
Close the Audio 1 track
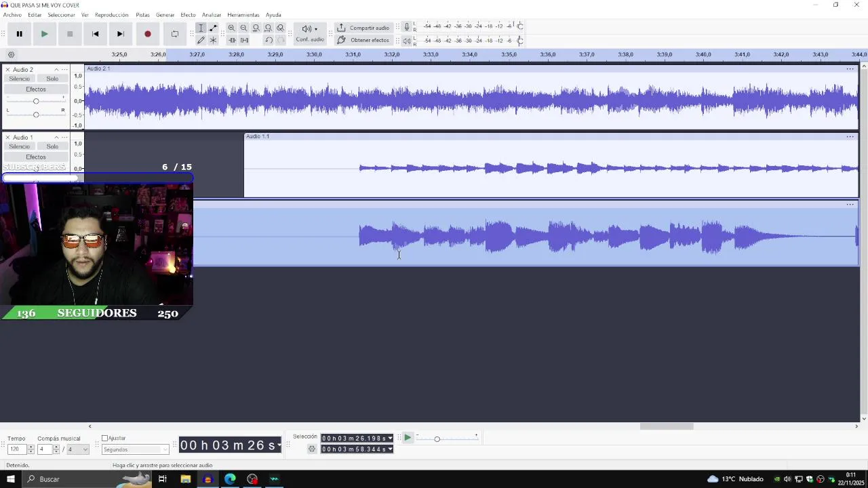(x=7, y=138)
